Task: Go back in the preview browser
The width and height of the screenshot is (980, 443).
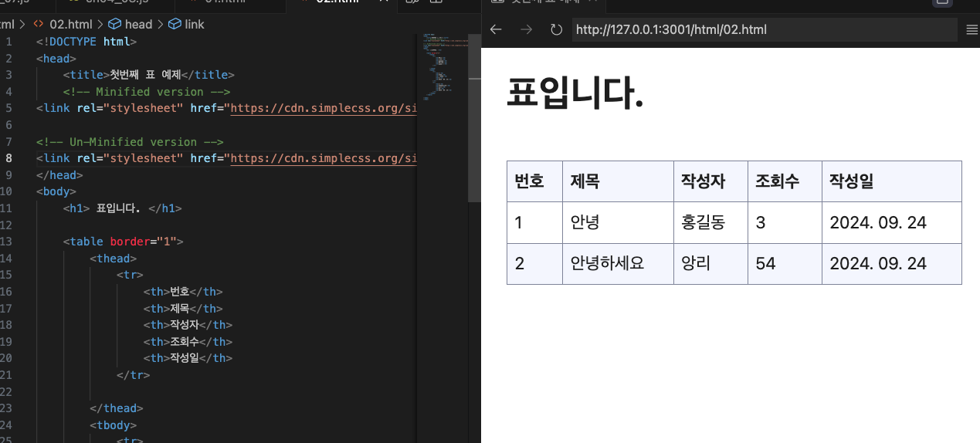Action: point(496,29)
